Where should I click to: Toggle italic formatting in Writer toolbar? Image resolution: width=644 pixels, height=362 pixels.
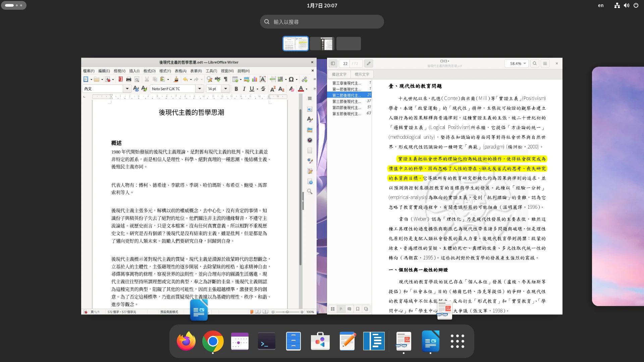point(244,89)
